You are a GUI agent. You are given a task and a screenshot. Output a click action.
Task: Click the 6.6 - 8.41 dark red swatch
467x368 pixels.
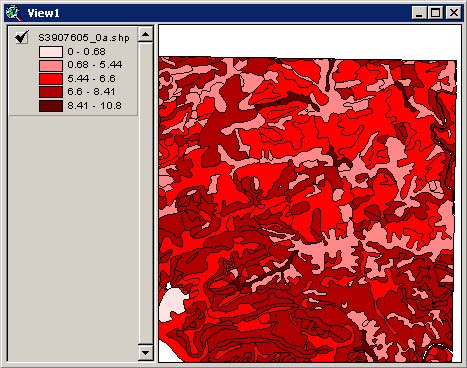(x=51, y=92)
